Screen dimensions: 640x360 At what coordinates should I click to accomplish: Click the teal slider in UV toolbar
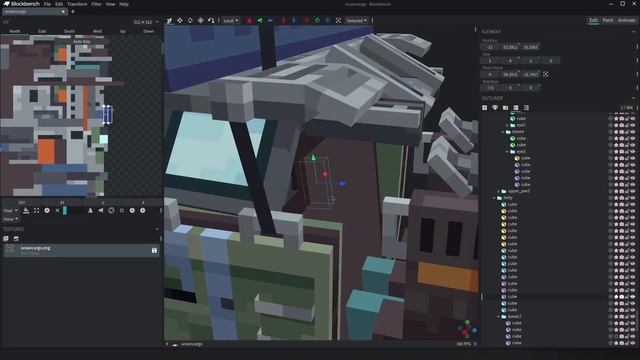click(65, 211)
